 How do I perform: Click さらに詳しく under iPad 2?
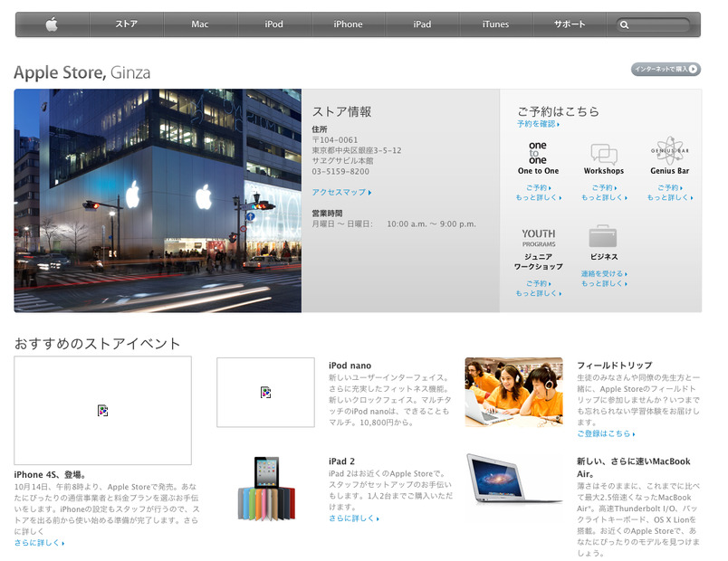pyautogui.click(x=354, y=518)
